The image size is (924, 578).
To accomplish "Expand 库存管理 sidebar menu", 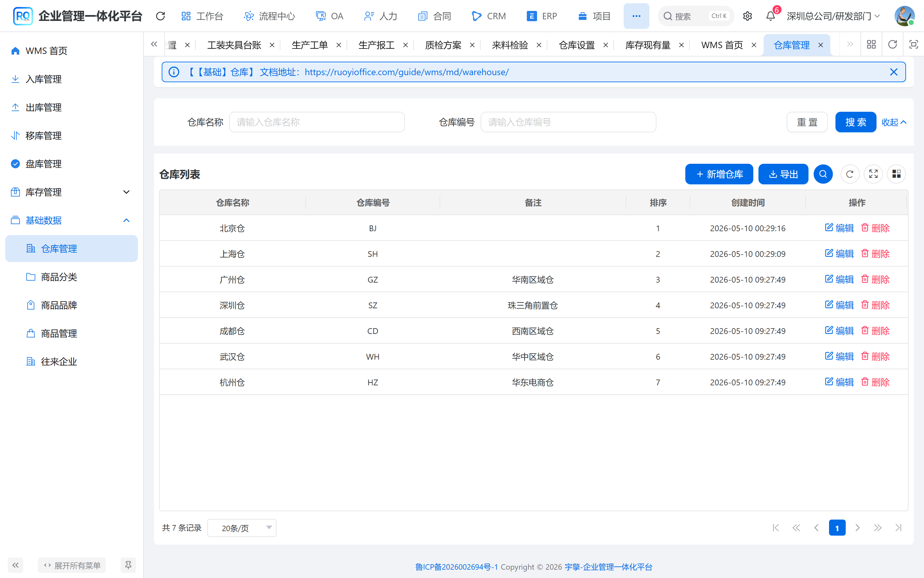I will coord(72,192).
